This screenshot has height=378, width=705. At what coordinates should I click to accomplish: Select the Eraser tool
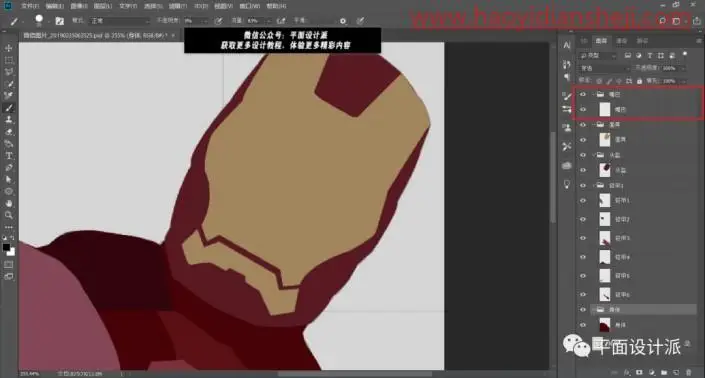pyautogui.click(x=9, y=132)
